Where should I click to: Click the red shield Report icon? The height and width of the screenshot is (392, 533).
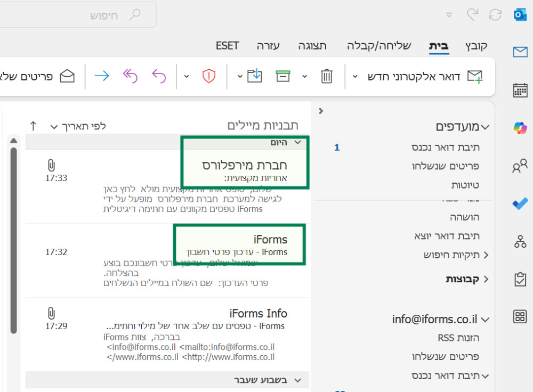click(209, 76)
